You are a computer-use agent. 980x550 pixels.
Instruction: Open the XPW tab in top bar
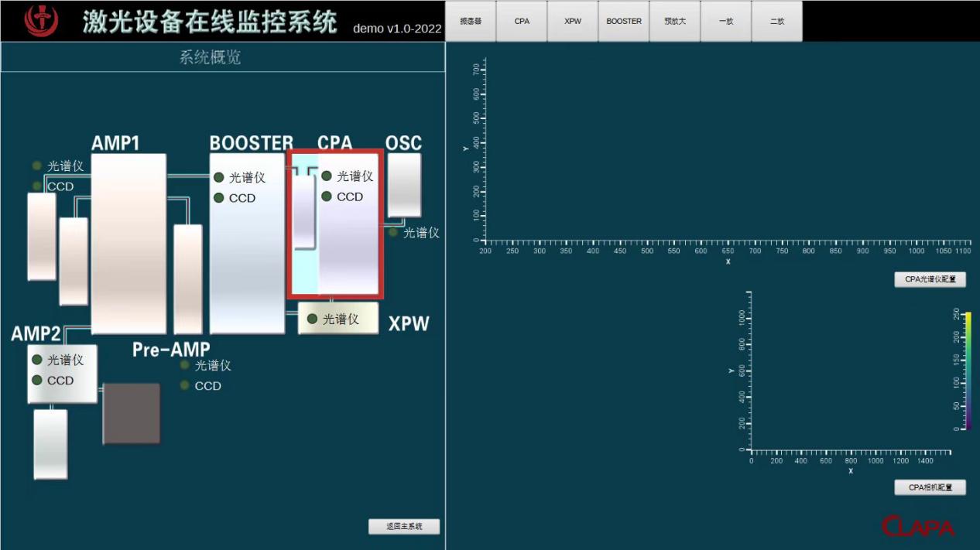[573, 22]
